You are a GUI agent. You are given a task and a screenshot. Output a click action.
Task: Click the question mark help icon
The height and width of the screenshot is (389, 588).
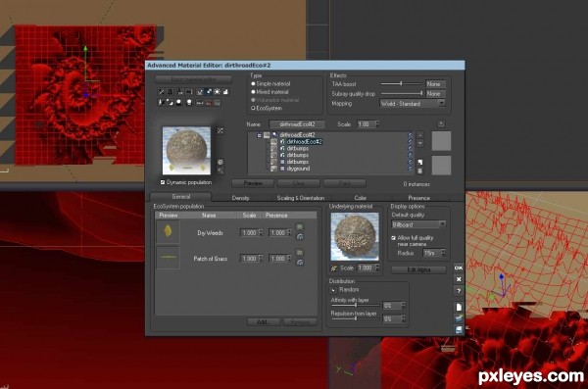pos(459,291)
